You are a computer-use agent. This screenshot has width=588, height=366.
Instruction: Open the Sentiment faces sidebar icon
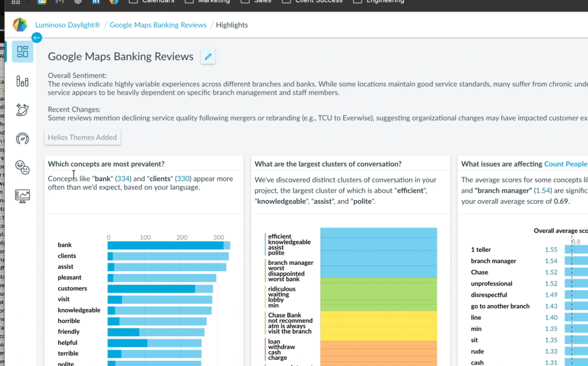22,167
